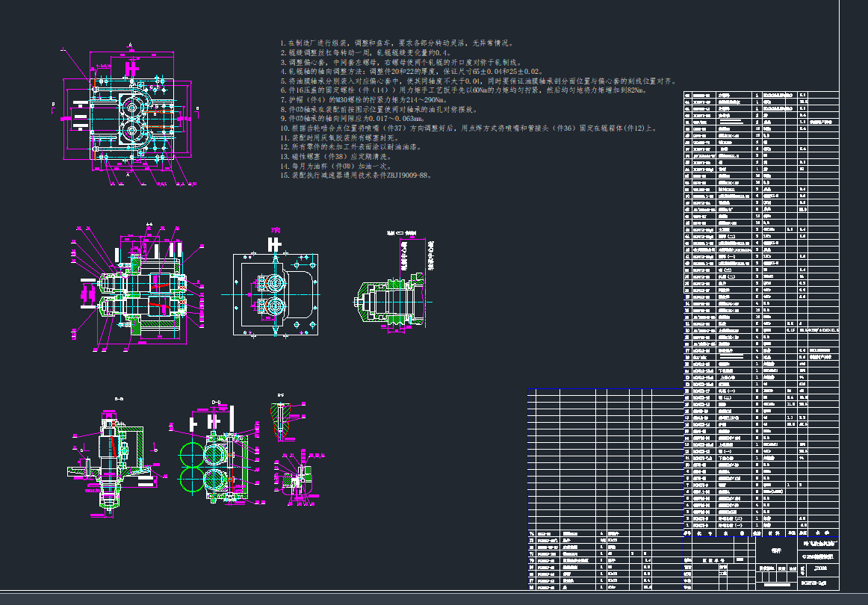The image size is (868, 605).
Task: Select note 10 about 喷嘴（件37）方向
Action: point(469,128)
